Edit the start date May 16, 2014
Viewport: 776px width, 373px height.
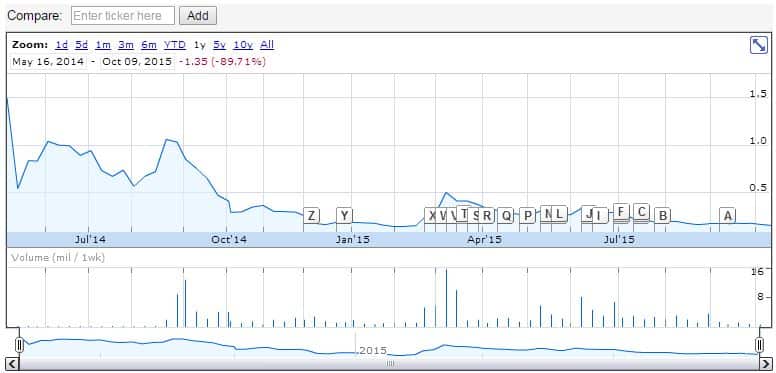point(48,62)
